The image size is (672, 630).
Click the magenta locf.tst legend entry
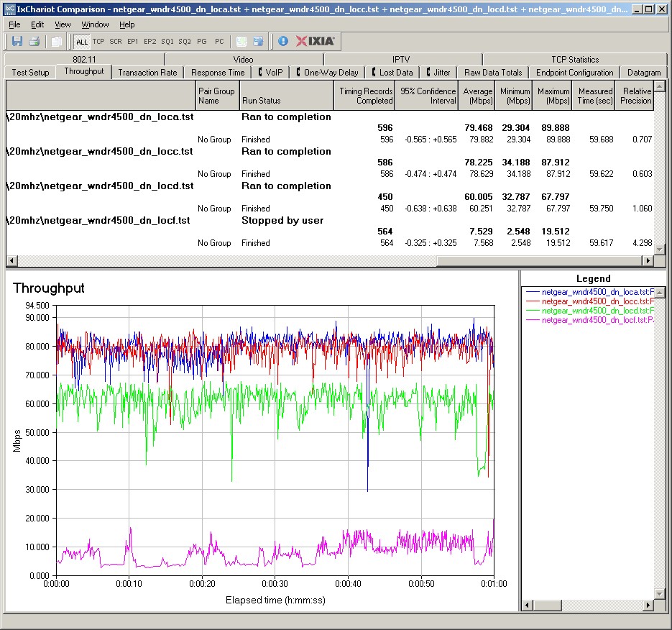(590, 320)
